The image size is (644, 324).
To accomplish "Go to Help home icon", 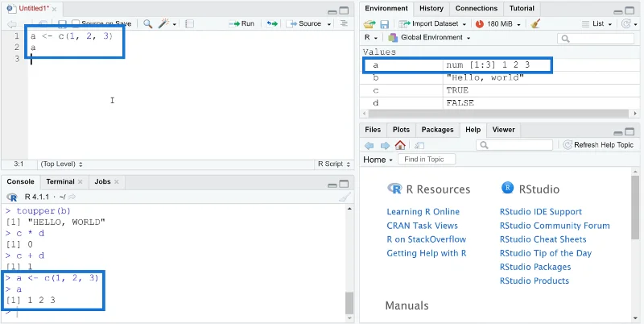I will tap(400, 145).
